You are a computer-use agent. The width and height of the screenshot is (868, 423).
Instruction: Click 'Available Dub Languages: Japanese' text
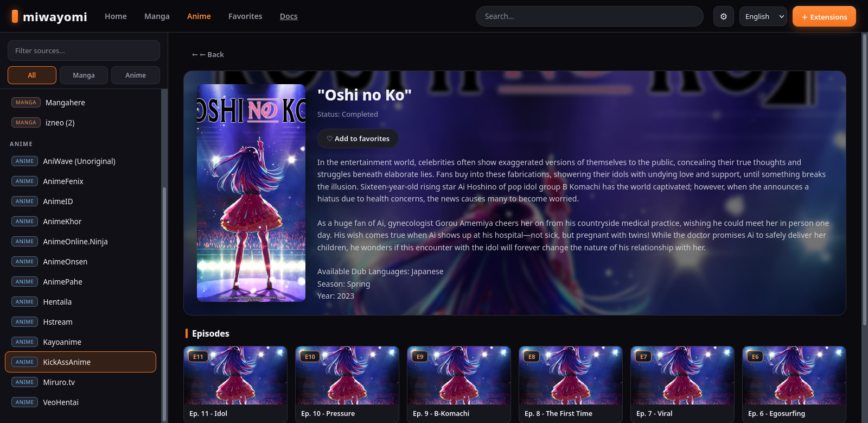pos(380,272)
